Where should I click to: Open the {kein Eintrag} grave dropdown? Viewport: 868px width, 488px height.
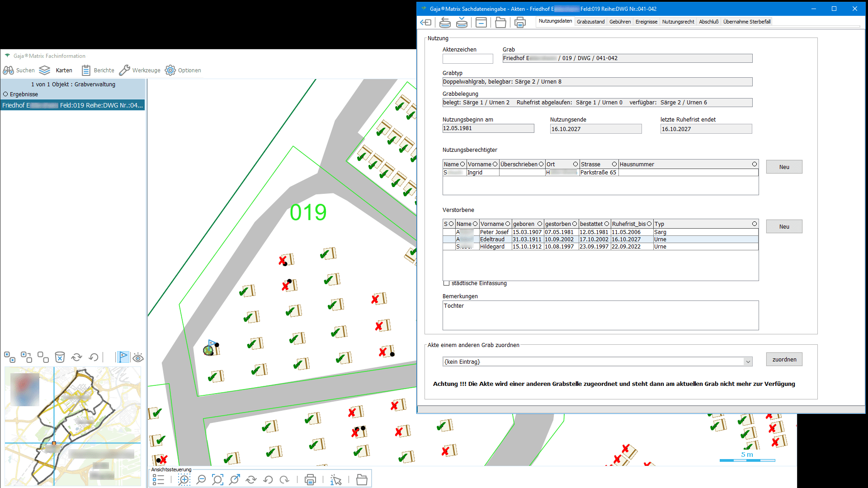pyautogui.click(x=748, y=361)
